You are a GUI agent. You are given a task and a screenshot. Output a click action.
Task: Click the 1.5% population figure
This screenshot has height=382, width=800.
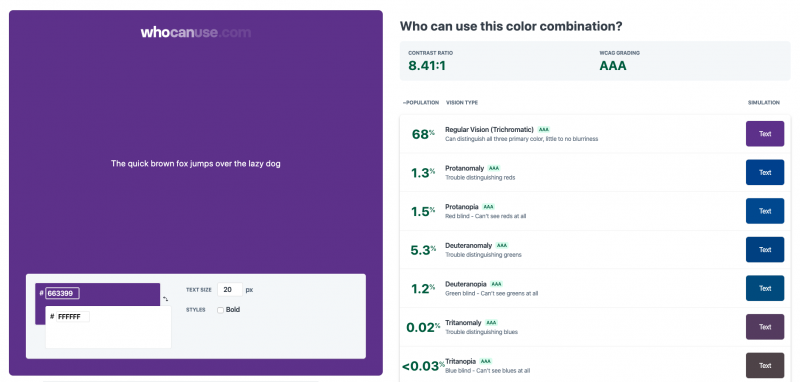tap(423, 212)
